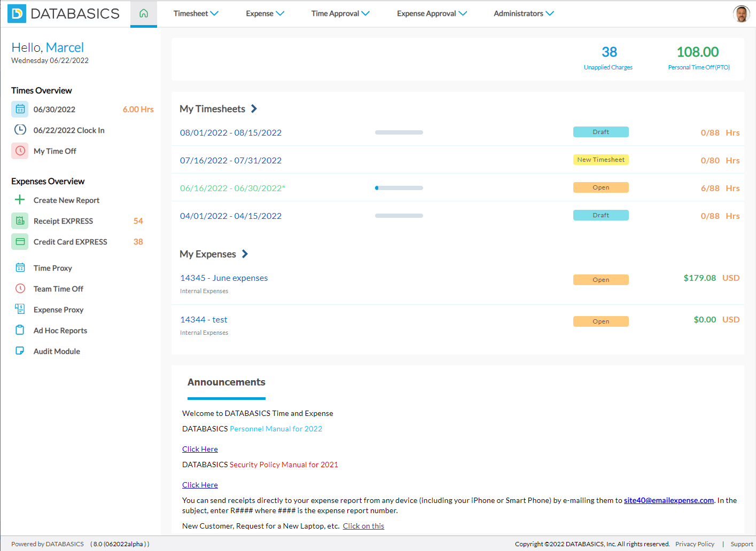Click the Time Proxy calendar icon
756x551 pixels.
20,267
